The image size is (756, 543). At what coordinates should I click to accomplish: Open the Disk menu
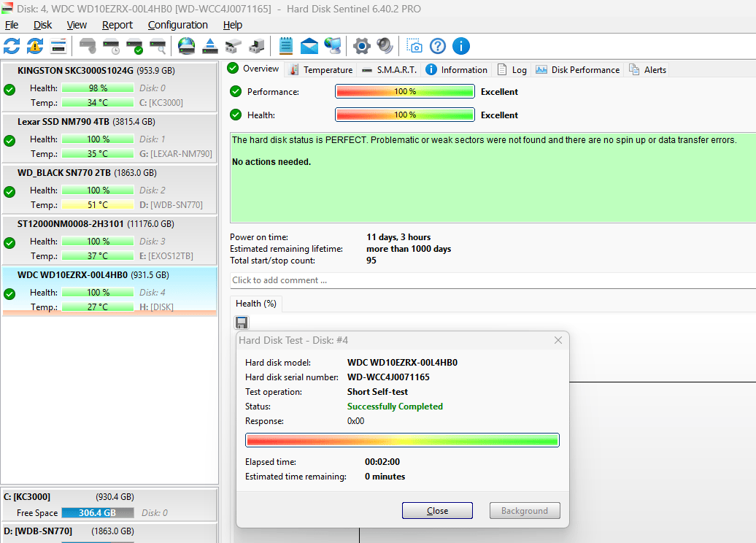[42, 25]
